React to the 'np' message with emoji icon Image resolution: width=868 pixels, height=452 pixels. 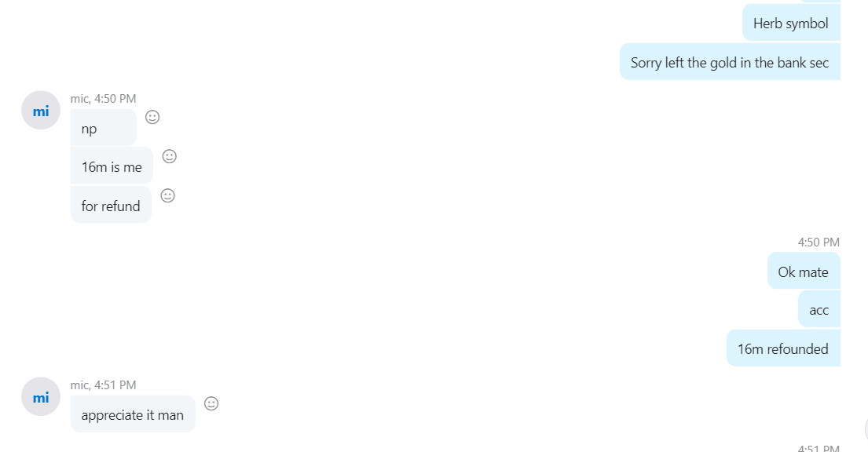pos(152,117)
